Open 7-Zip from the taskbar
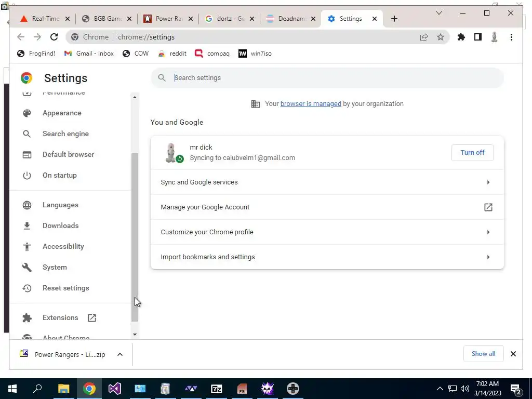Viewport: 532px width, 399px height. coord(217,389)
